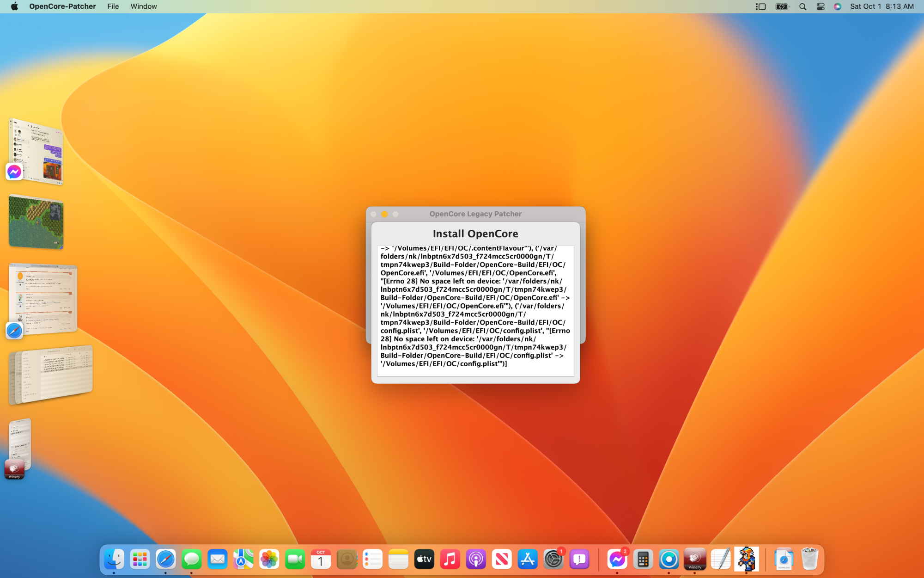Open the Window menu
The height and width of the screenshot is (578, 924).
click(143, 6)
